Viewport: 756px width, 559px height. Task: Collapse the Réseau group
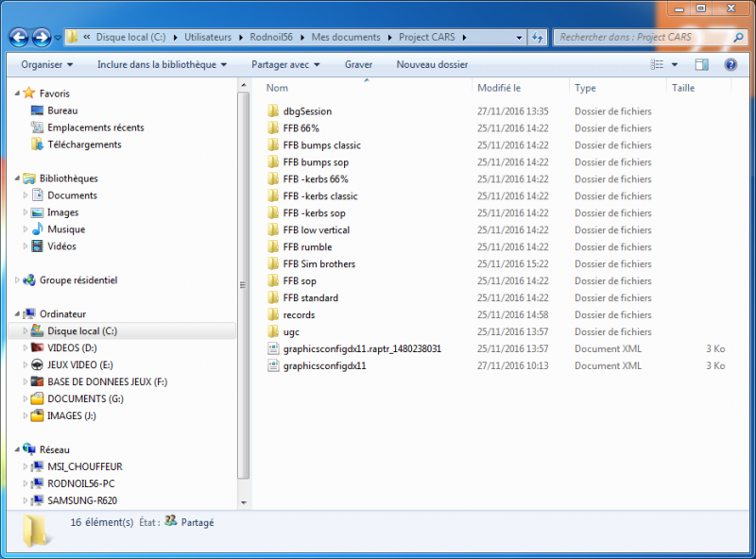click(x=17, y=449)
